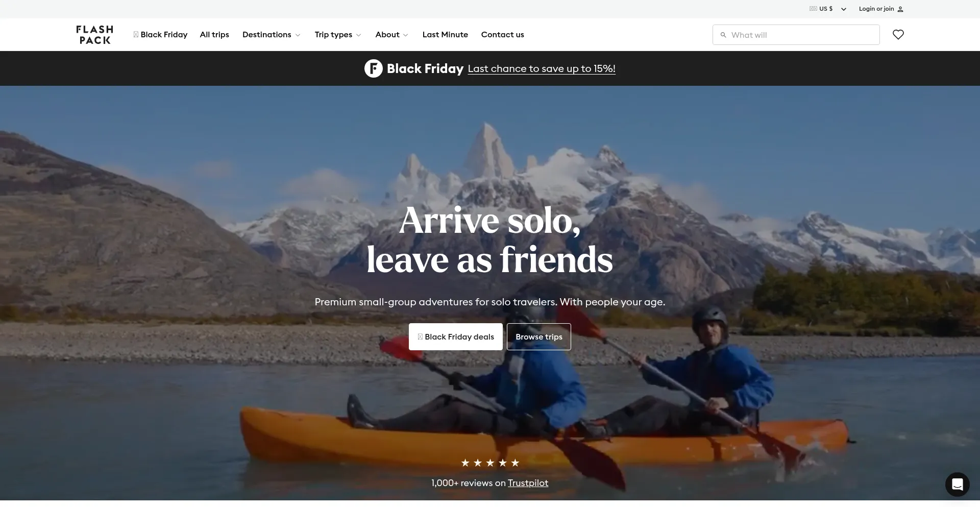Viewport: 980px width, 507px height.
Task: Click the circular F badge in banner
Action: [x=373, y=68]
